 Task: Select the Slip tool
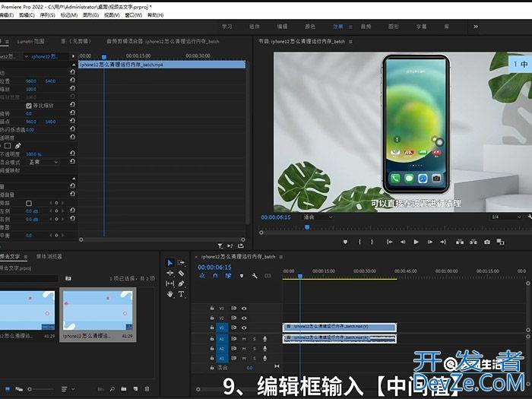170,283
